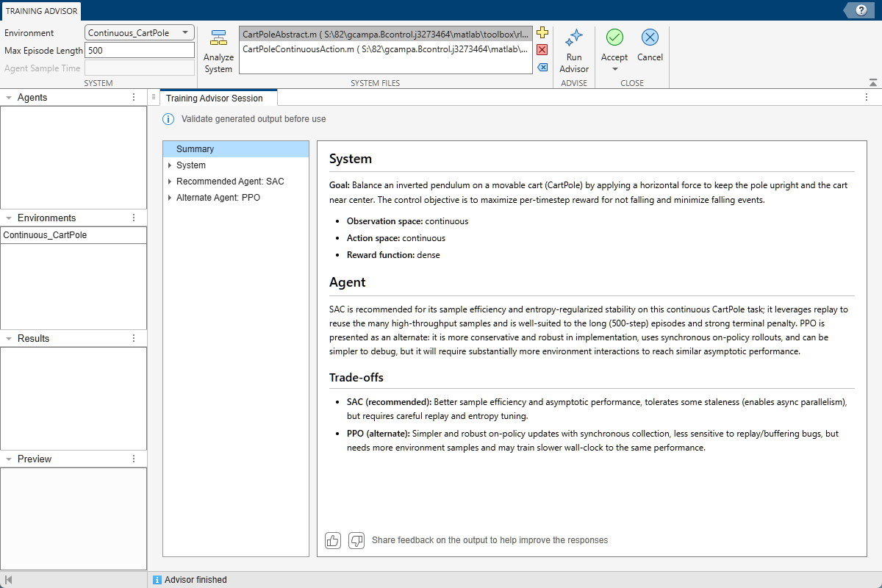Screen dimensions: 882x588
Task: Select CartPoleAbstract.m in system files
Action: coord(385,35)
